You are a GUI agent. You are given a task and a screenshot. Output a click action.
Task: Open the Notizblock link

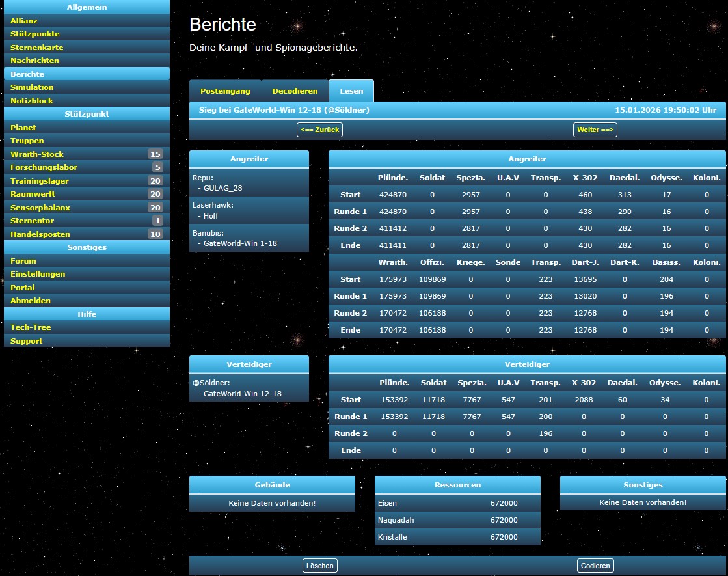32,101
